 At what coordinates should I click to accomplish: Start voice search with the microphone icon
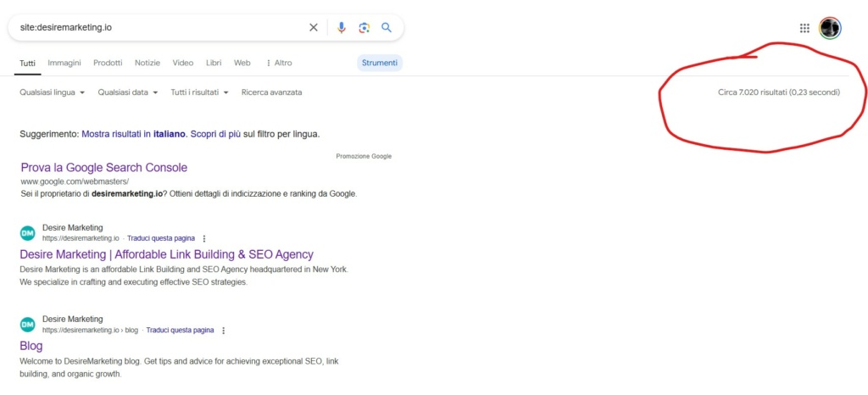pyautogui.click(x=342, y=27)
